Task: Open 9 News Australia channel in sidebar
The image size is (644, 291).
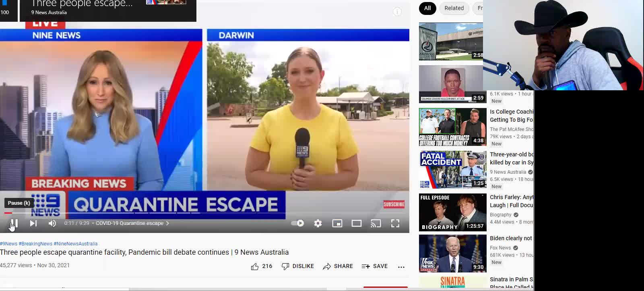Action: pyautogui.click(x=508, y=172)
